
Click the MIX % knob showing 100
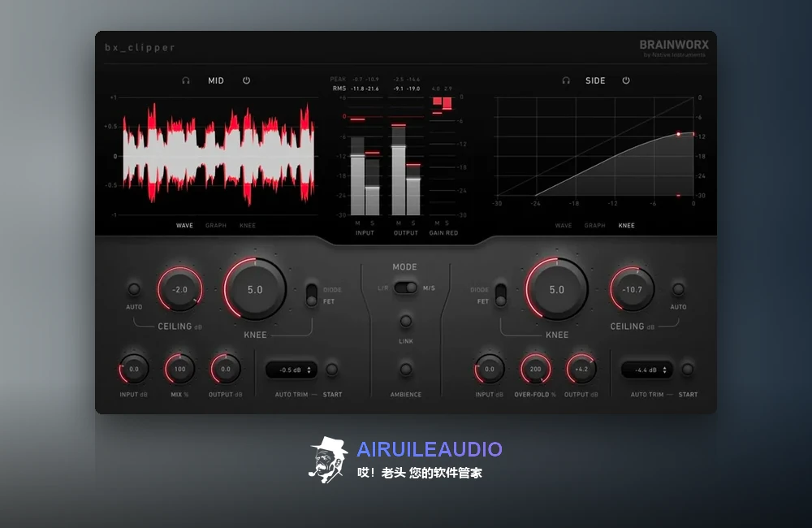179,370
